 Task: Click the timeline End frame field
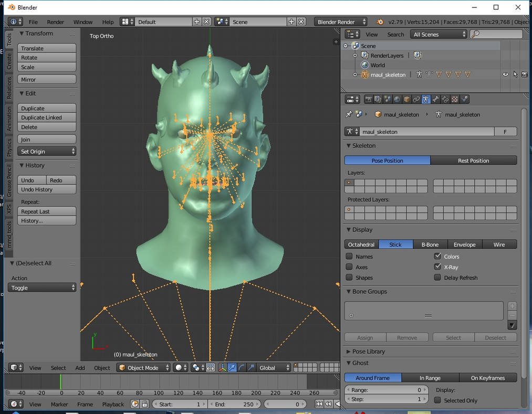point(234,404)
